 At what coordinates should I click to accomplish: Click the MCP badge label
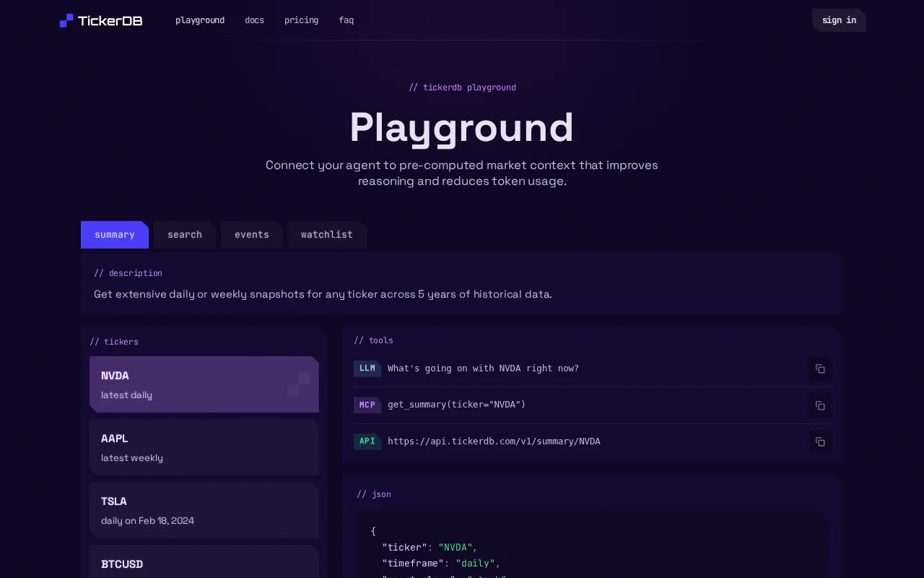367,405
